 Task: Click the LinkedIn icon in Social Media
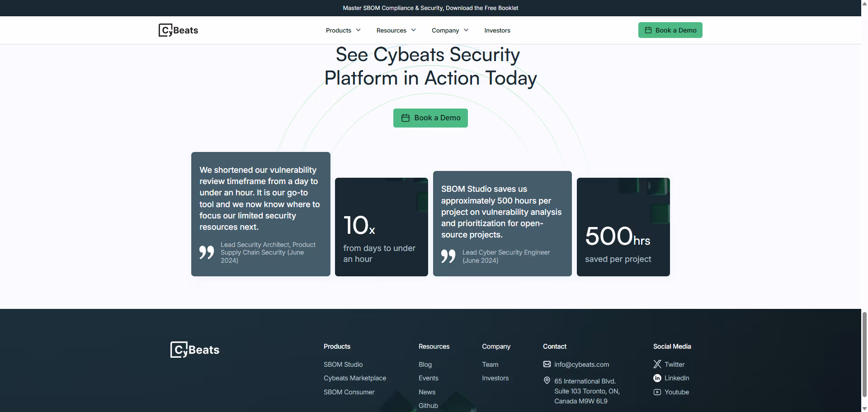(657, 378)
